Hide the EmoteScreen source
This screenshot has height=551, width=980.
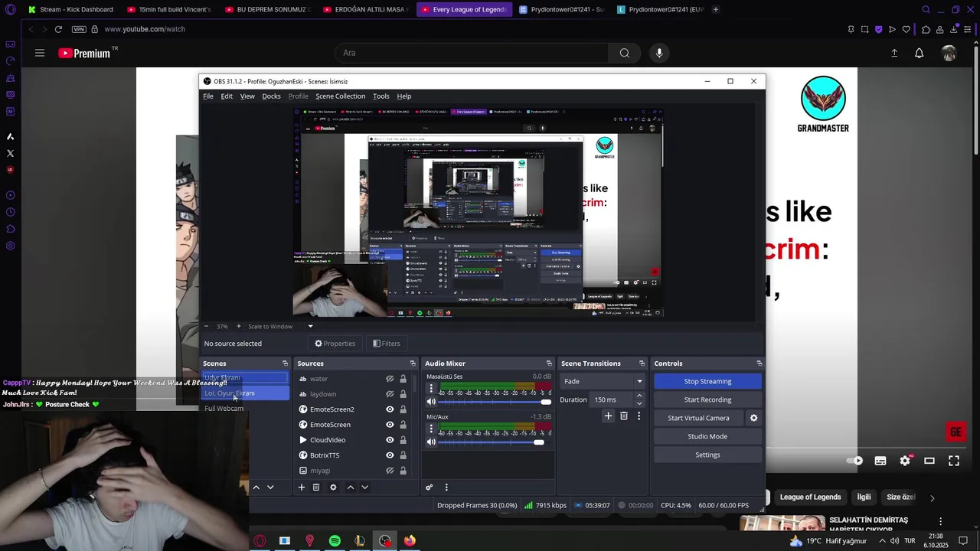pyautogui.click(x=390, y=425)
